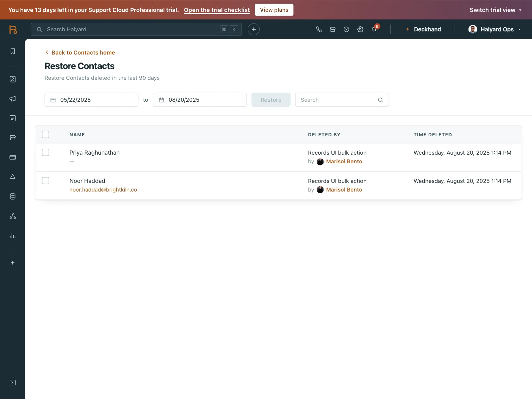Click the Noor Haddad name
The image size is (532, 399).
[x=87, y=181]
